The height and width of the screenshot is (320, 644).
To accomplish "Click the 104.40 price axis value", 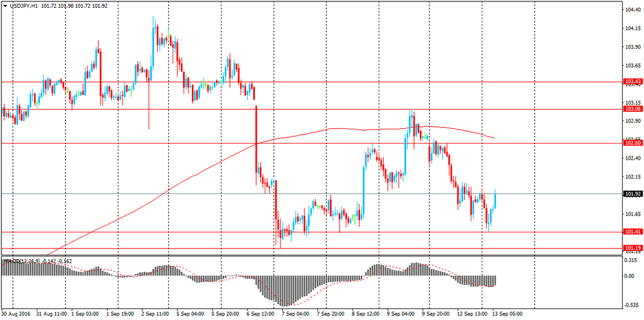I will click(633, 10).
